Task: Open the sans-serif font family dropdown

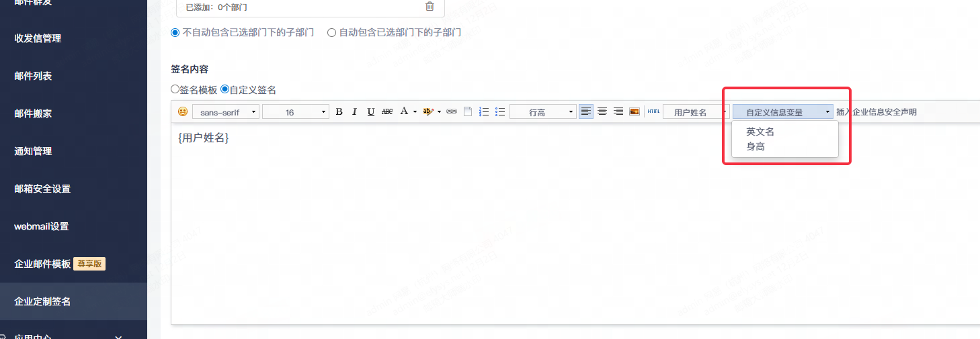Action: coord(226,112)
